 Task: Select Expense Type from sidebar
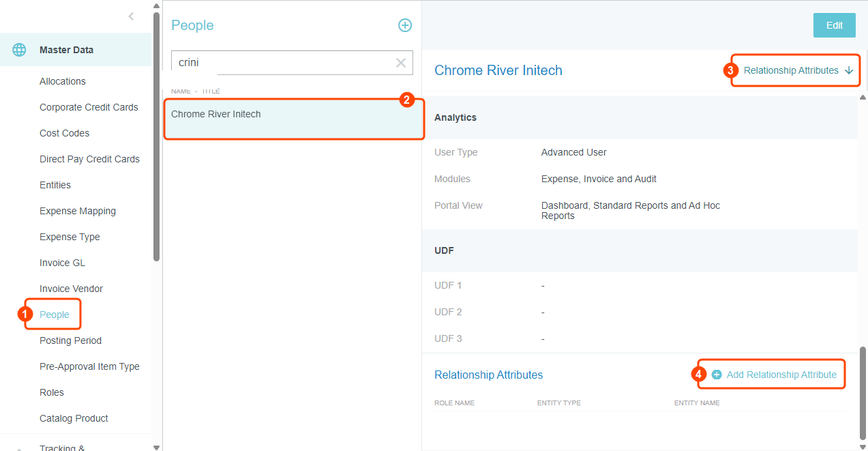tap(70, 237)
